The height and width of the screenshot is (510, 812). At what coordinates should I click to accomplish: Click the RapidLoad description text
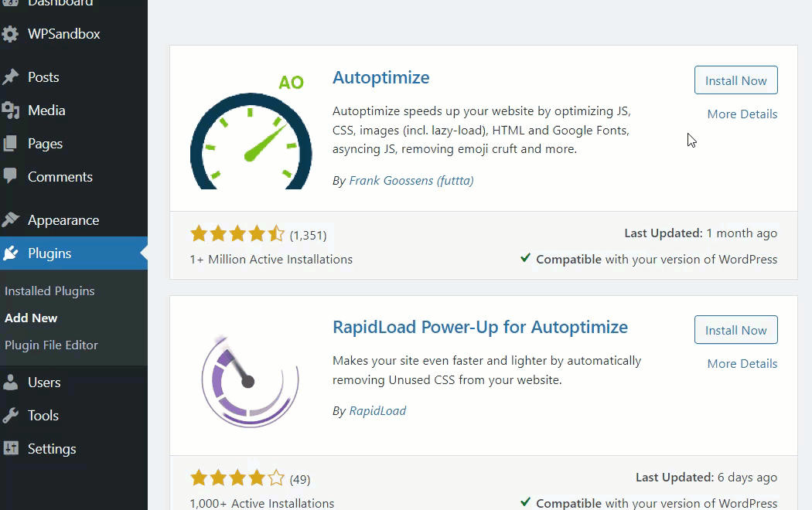[x=486, y=370]
